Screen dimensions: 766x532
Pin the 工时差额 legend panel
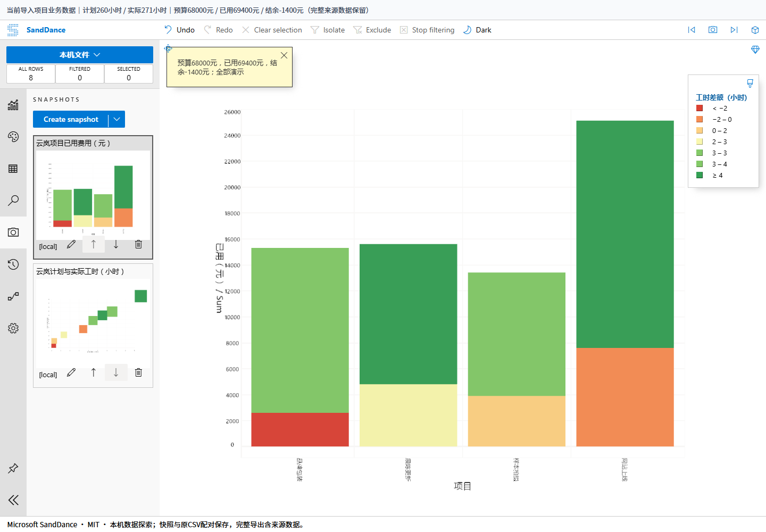pyautogui.click(x=750, y=84)
